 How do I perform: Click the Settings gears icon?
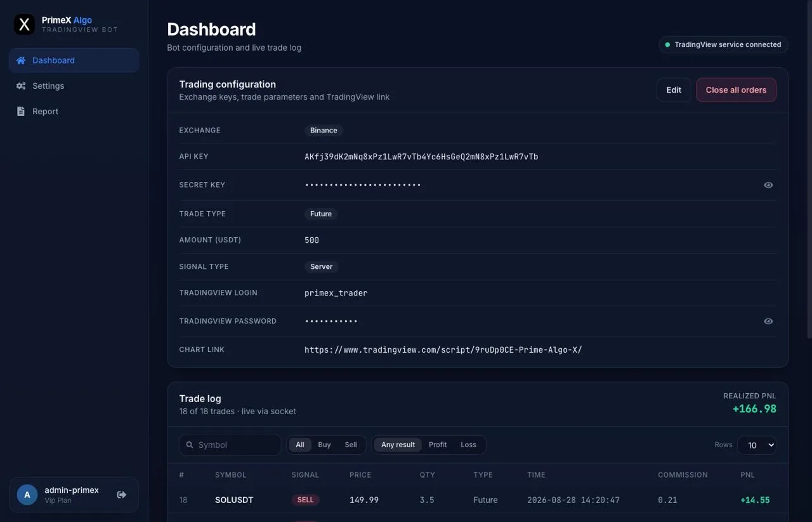(x=21, y=86)
